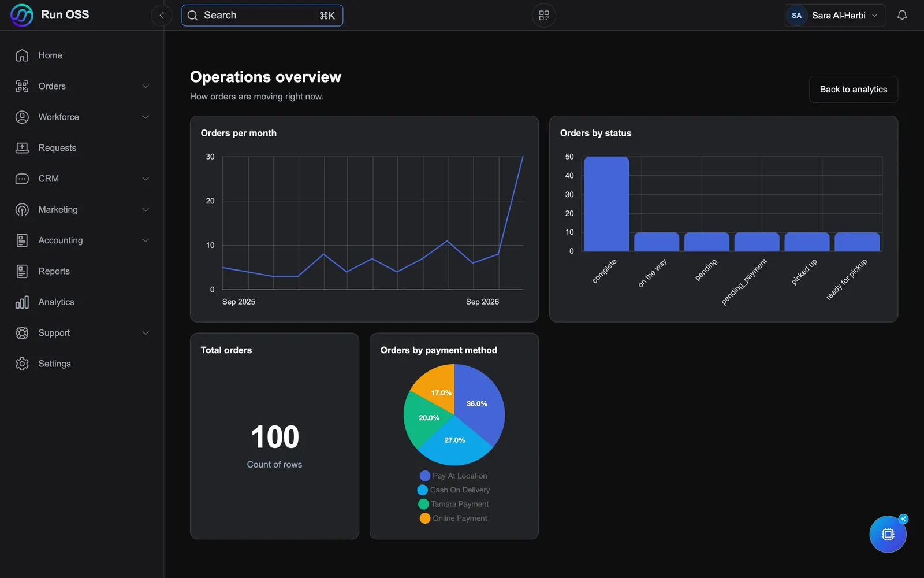Select the Orders sidebar item
Screen dimensions: 924x578
tap(82, 86)
